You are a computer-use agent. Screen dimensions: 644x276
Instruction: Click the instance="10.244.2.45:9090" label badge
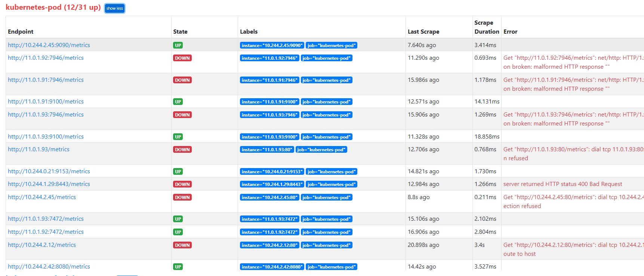click(x=272, y=46)
